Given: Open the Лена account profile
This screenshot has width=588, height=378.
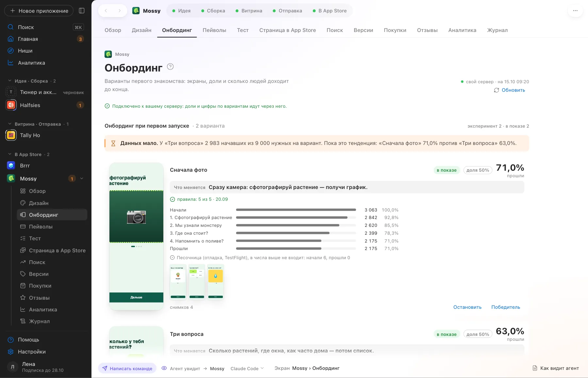Looking at the screenshot, I should (x=46, y=367).
